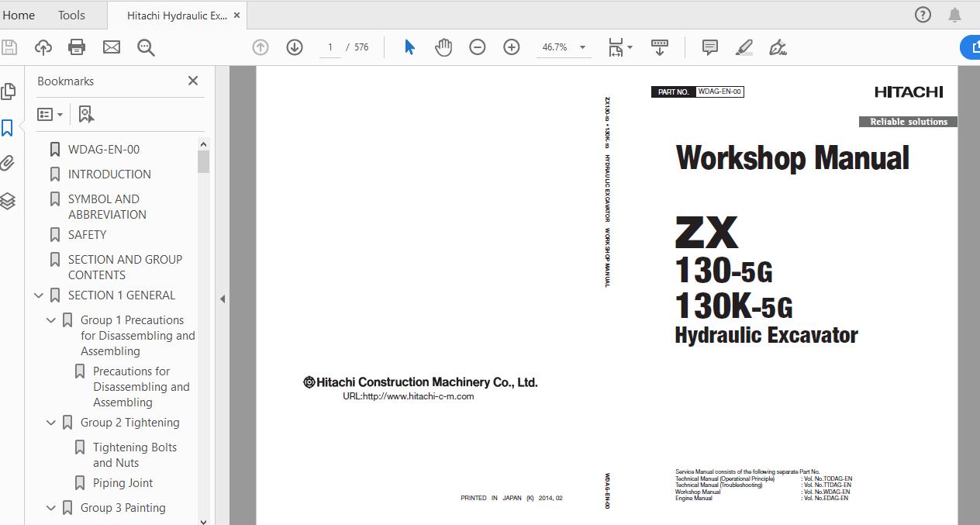
Task: Zoom in with plus icon
Action: coord(512,47)
